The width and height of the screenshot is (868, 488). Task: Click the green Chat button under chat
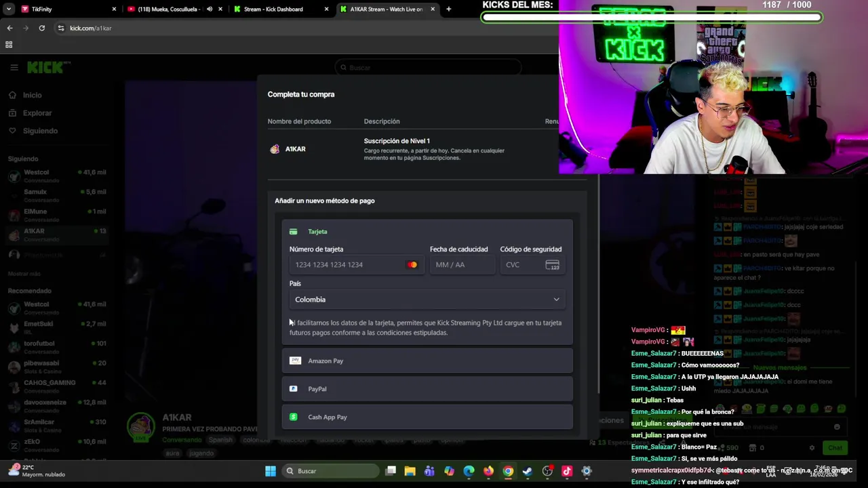(834, 448)
